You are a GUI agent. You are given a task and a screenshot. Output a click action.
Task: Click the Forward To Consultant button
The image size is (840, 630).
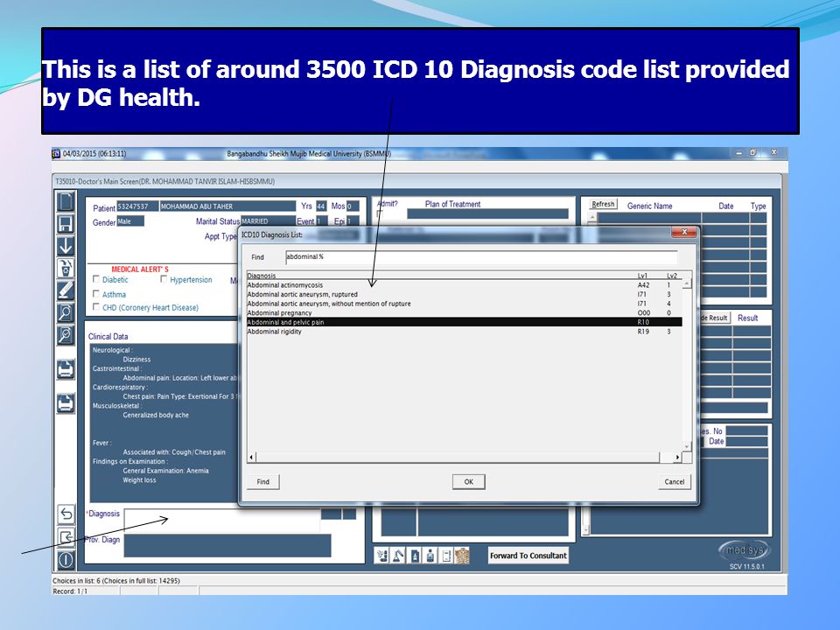pos(528,556)
